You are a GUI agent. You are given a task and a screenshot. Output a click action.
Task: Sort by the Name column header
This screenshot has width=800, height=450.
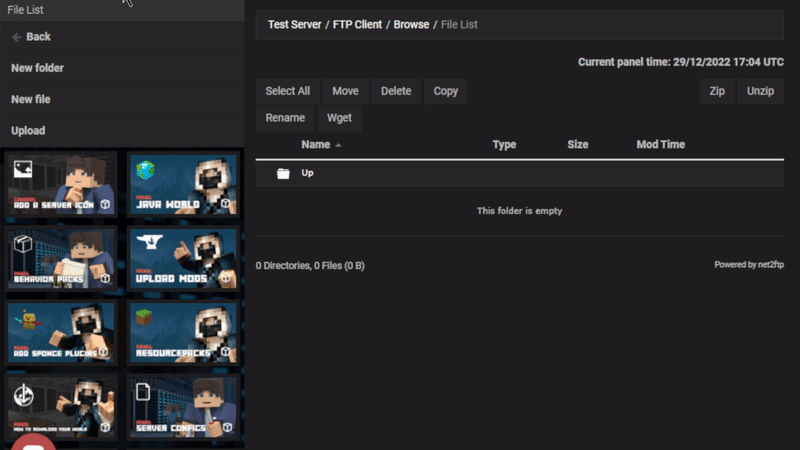(x=315, y=145)
